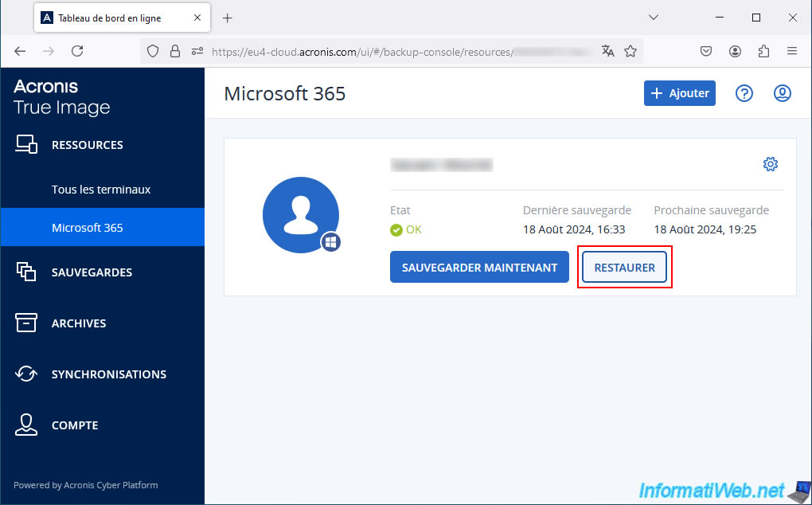Image resolution: width=812 pixels, height=505 pixels.
Task: Reload the page with the refresh icon
Action: tap(77, 51)
